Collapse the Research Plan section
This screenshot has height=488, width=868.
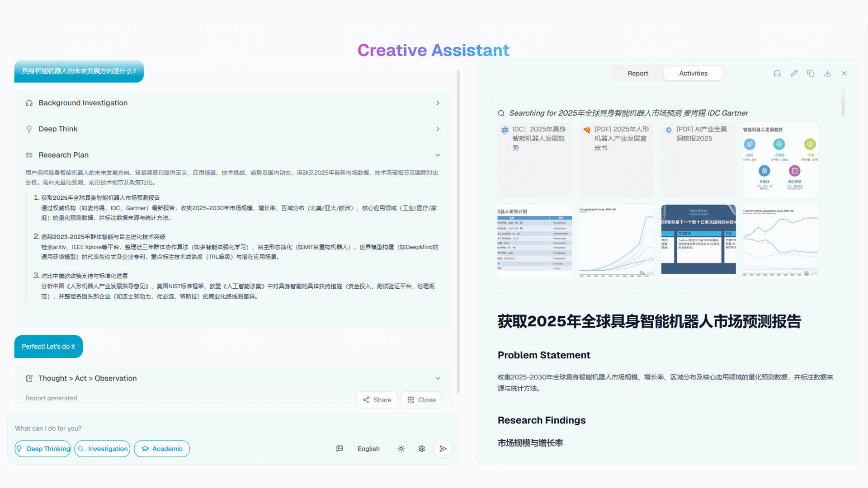point(438,155)
